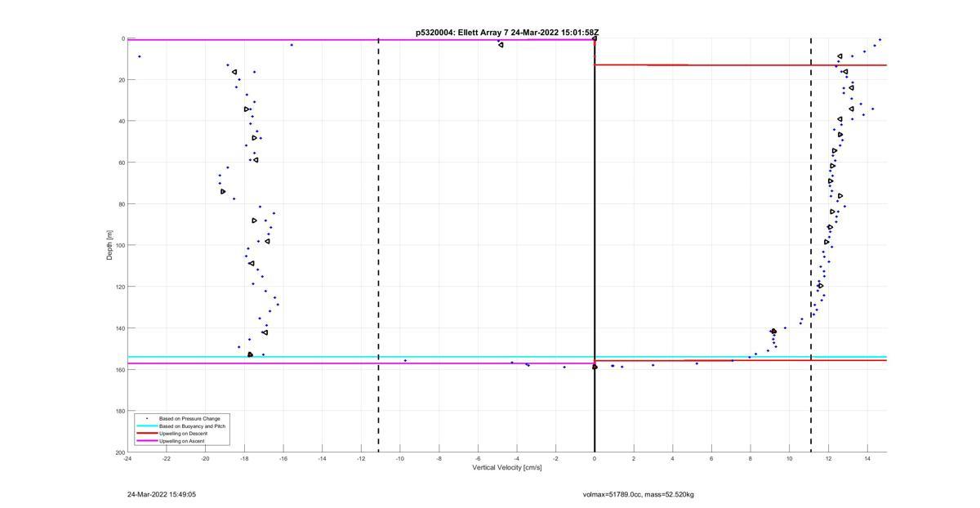Click depth-axis tick label '160'

pos(119,369)
